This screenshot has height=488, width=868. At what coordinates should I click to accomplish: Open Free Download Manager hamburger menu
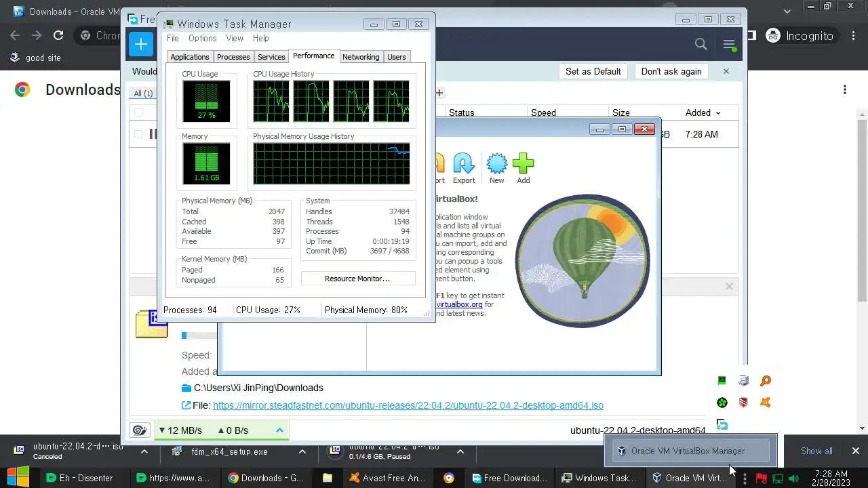729,45
